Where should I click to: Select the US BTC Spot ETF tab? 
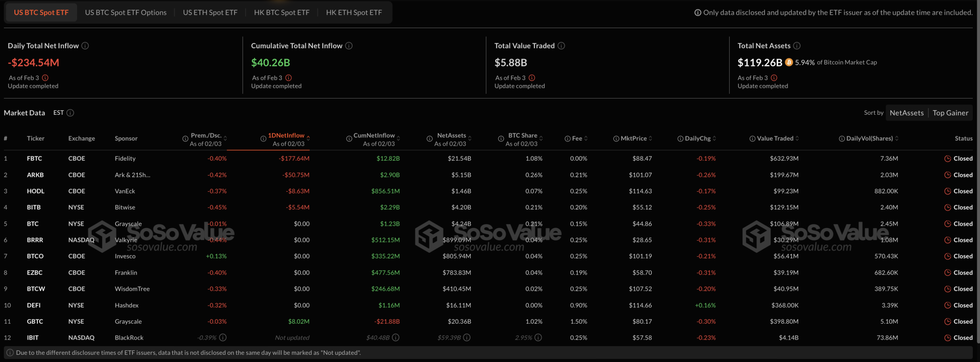(x=41, y=12)
